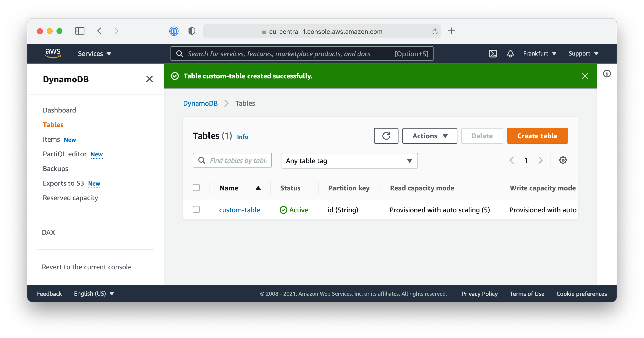Open Terms of Use in footer
This screenshot has width=644, height=338.
[x=527, y=293]
